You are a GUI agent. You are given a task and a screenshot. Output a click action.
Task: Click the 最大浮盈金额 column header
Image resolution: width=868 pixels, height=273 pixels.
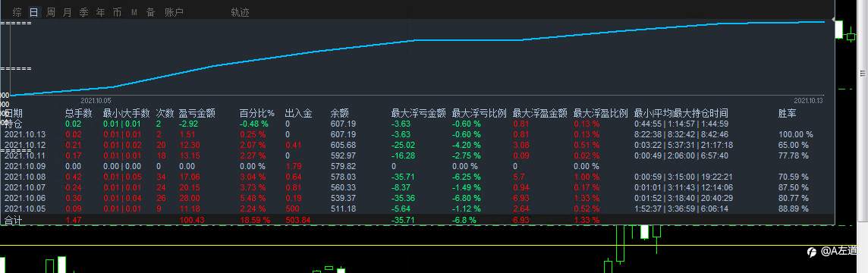pos(540,114)
